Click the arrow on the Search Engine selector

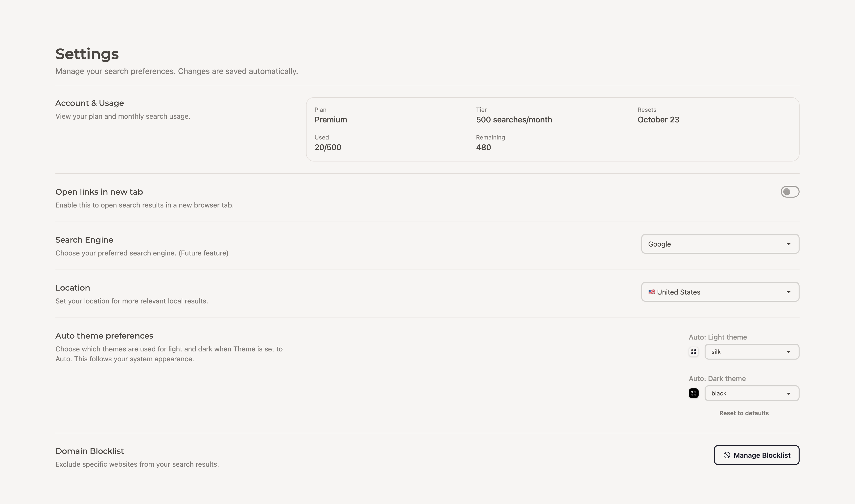[788, 245]
